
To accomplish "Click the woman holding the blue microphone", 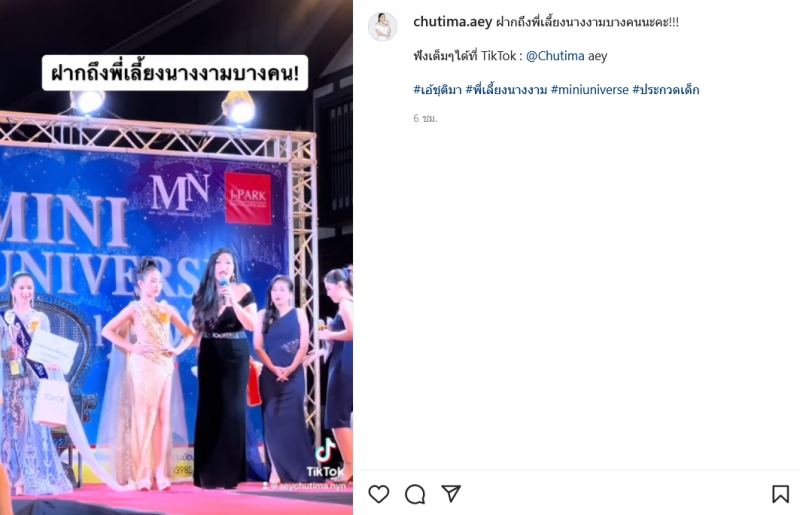I will [223, 367].
